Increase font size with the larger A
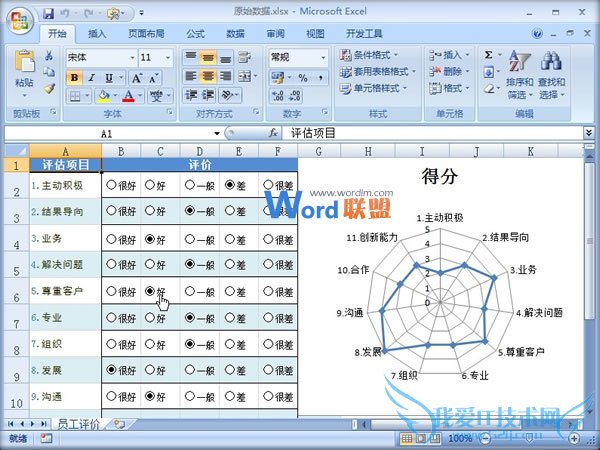 [137, 78]
